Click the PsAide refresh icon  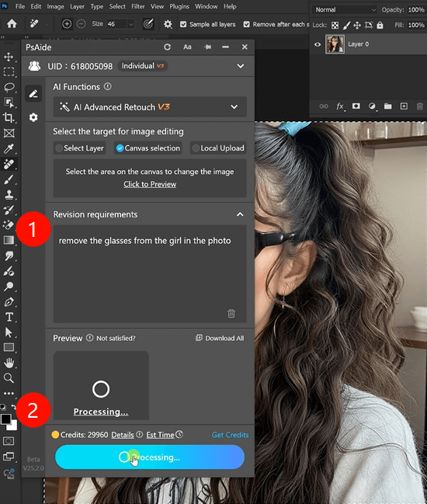click(x=167, y=47)
